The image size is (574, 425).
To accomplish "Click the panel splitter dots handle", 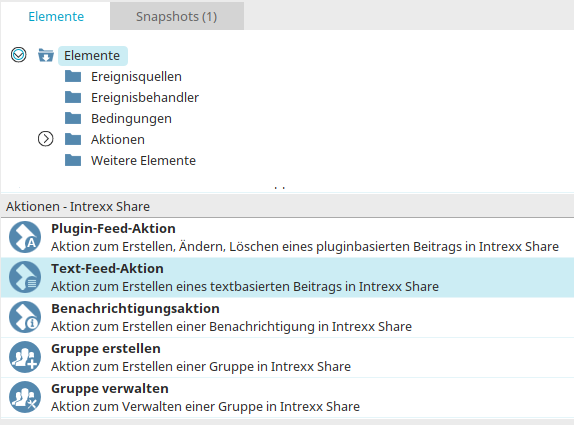I will pyautogui.click(x=280, y=188).
